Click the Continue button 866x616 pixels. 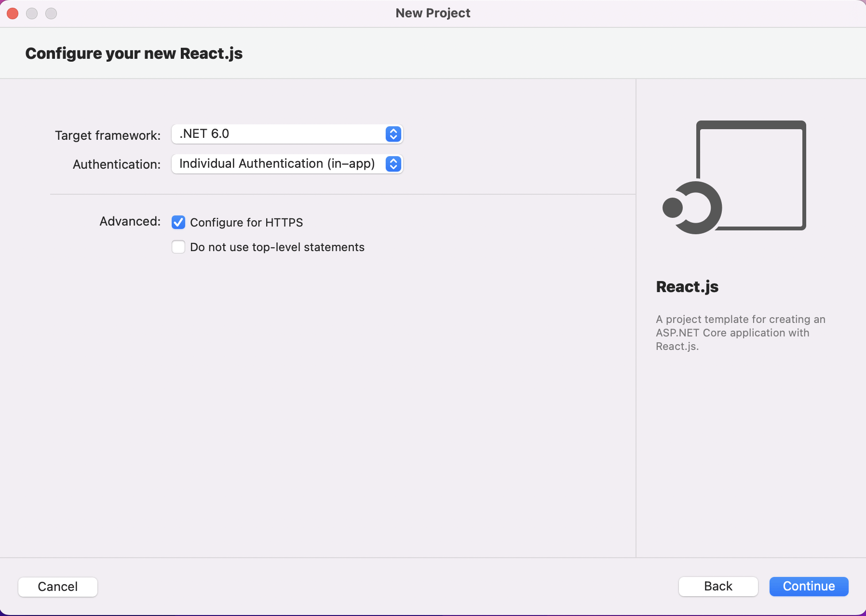pos(809,586)
